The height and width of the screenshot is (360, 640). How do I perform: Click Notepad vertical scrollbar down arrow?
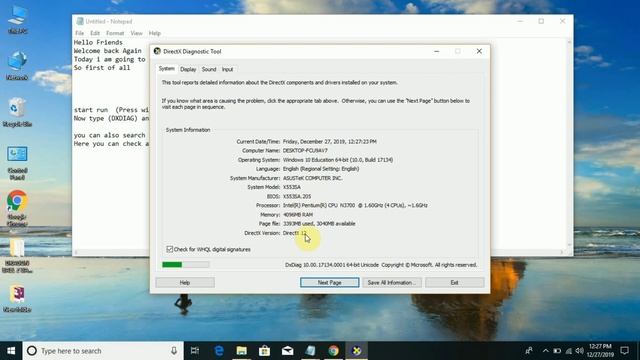570,245
